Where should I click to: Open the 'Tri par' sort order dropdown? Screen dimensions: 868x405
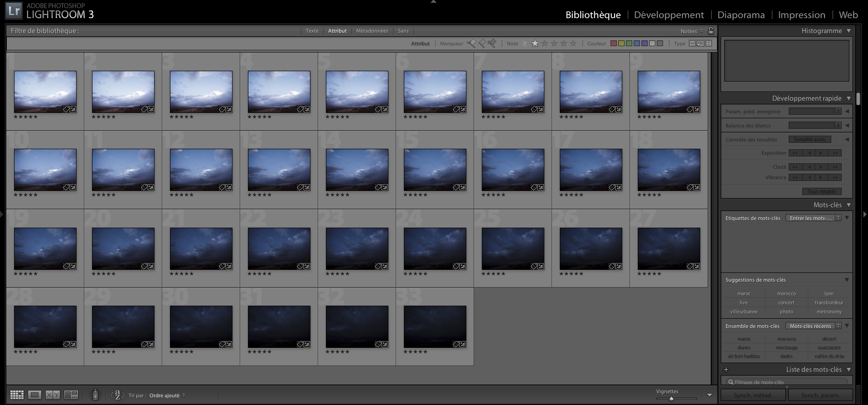click(167, 395)
